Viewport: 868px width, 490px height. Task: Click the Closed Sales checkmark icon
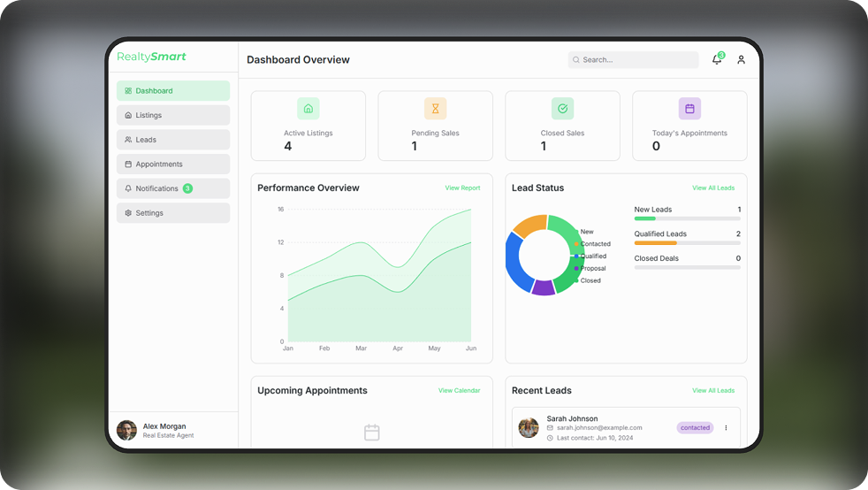[x=562, y=109]
